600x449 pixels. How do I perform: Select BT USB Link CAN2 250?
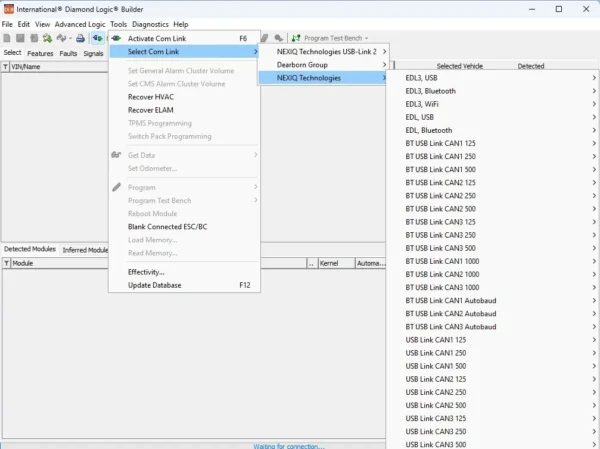coord(493,196)
